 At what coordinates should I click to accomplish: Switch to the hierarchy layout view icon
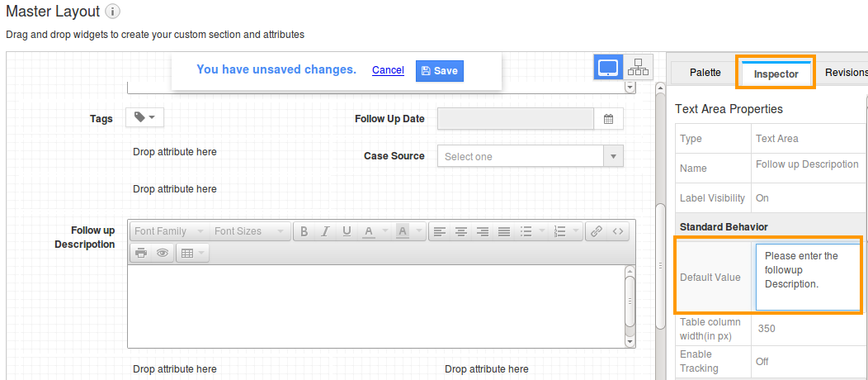tap(638, 68)
